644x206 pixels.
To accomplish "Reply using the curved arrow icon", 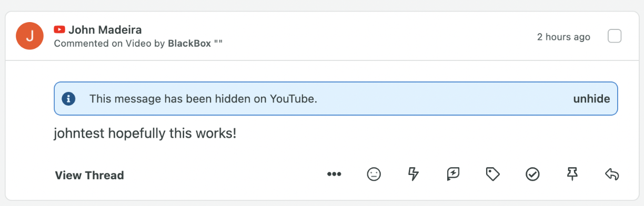I will [612, 174].
